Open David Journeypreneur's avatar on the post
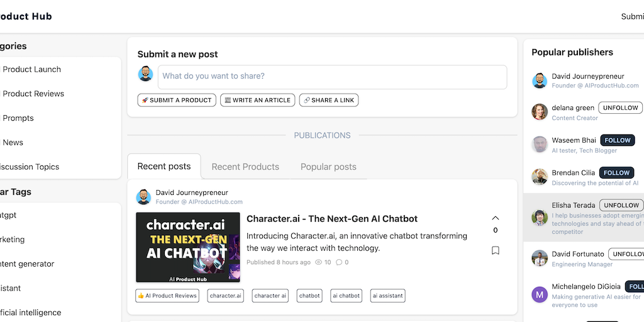 [x=143, y=197]
